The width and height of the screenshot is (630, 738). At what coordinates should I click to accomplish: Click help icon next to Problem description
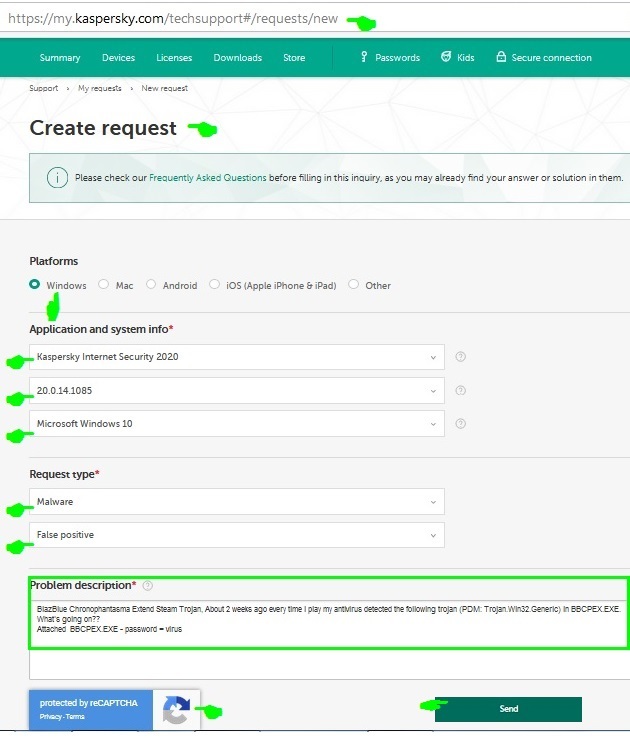pyautogui.click(x=147, y=586)
